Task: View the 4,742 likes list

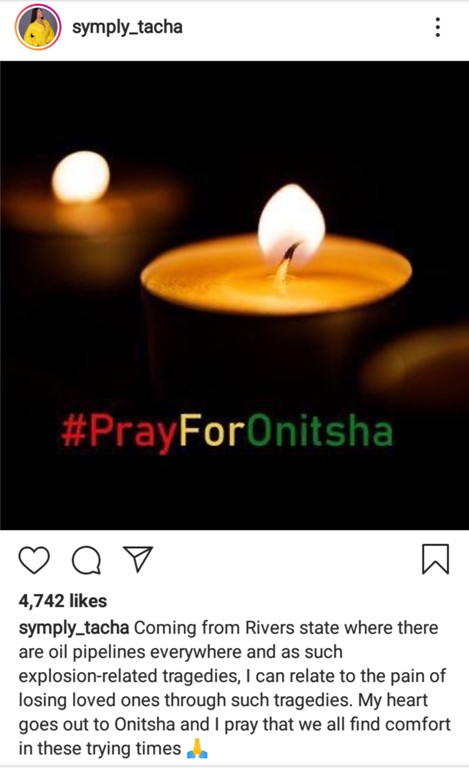Action: click(63, 601)
